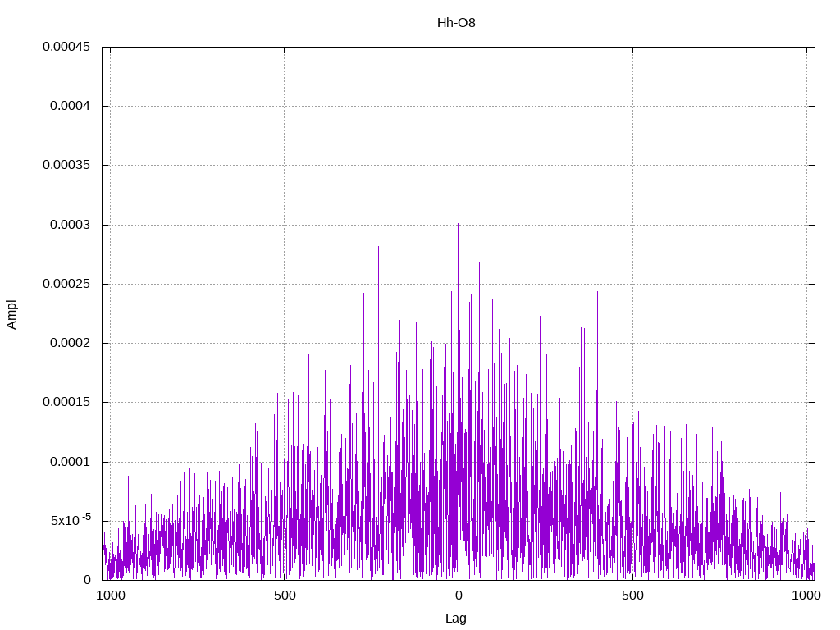
Task: Click y-axis tick label 0.00025
Action: coord(66,284)
